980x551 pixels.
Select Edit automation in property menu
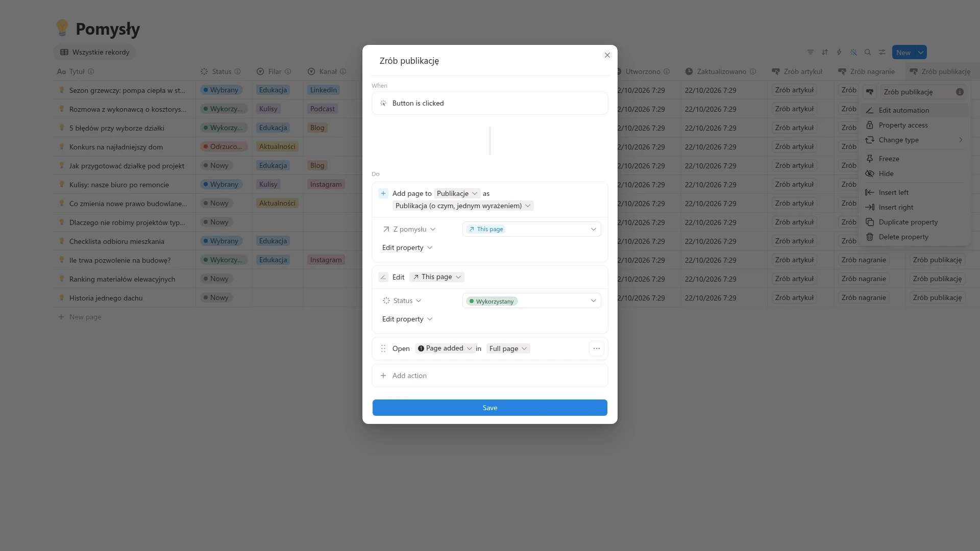point(915,110)
